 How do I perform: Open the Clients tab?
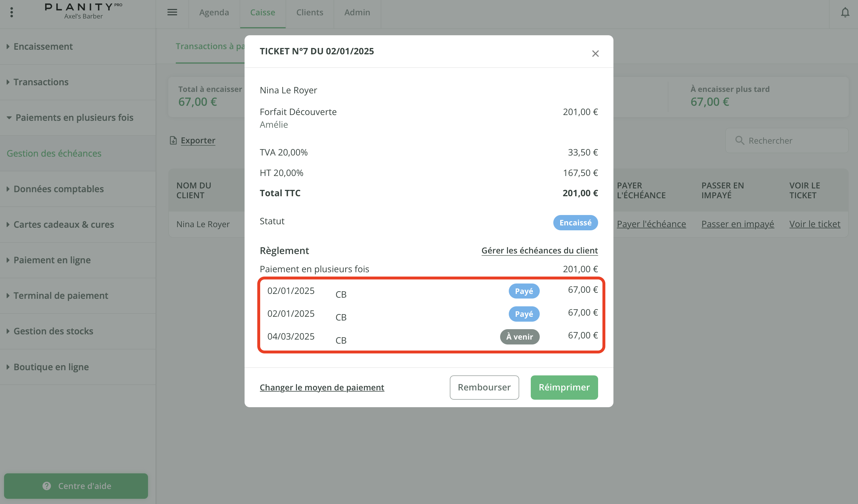pyautogui.click(x=310, y=13)
